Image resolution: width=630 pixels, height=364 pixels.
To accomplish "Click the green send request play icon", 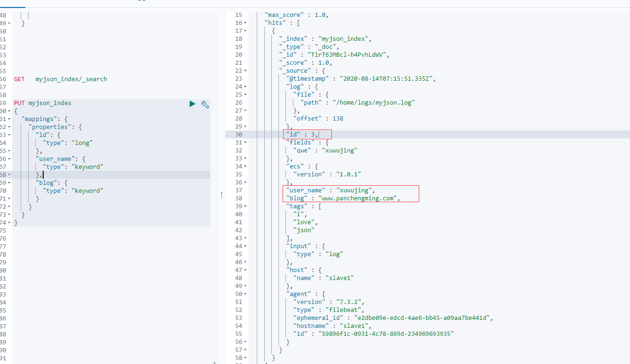I will 192,104.
